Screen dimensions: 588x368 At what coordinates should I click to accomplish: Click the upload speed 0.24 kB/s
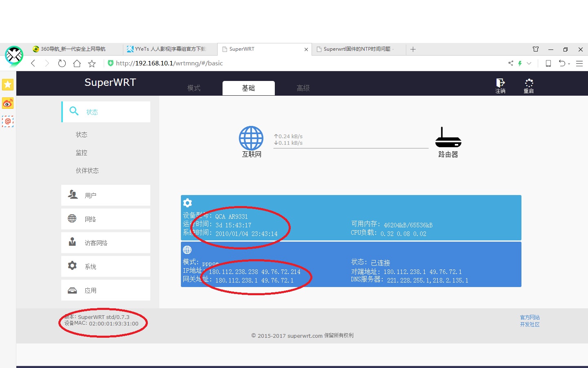click(x=288, y=136)
